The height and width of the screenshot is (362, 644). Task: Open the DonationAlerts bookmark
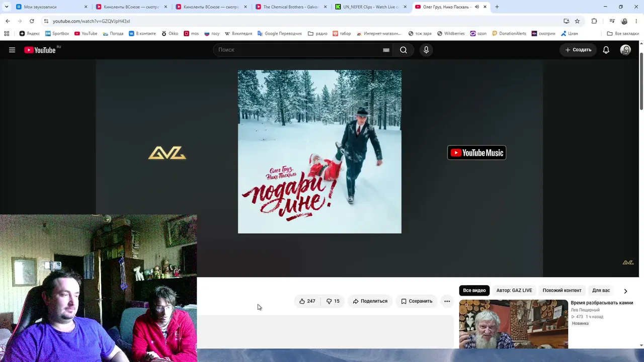(509, 34)
